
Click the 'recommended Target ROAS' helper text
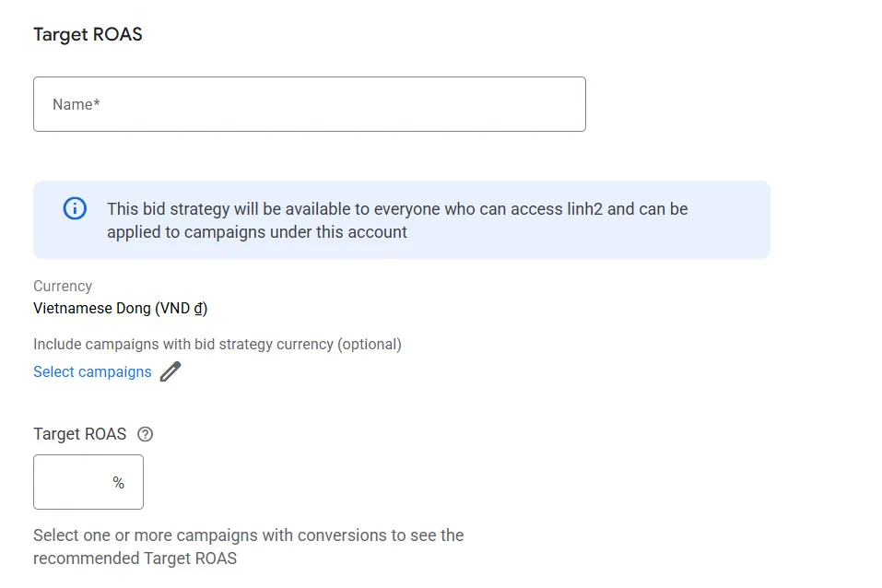pyautogui.click(x=135, y=559)
